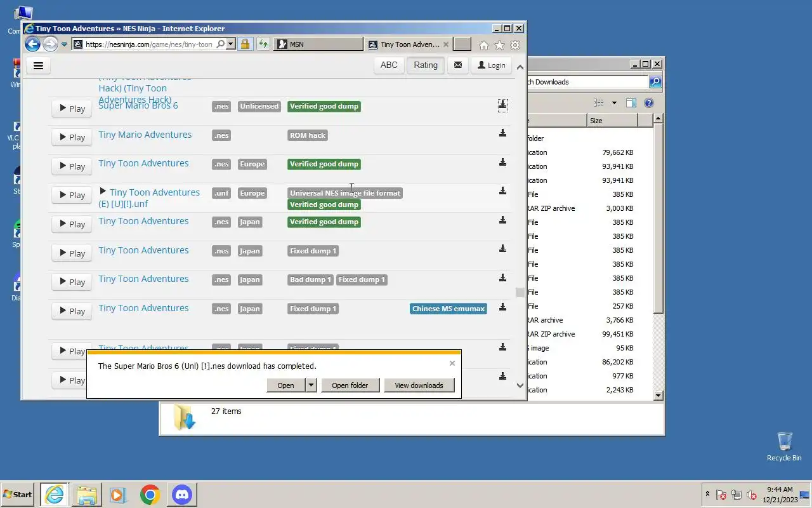The image size is (812, 508).
Task: Expand the triangle before Tiny Toon Adventures (E) [U][!].unf
Action: click(x=103, y=192)
